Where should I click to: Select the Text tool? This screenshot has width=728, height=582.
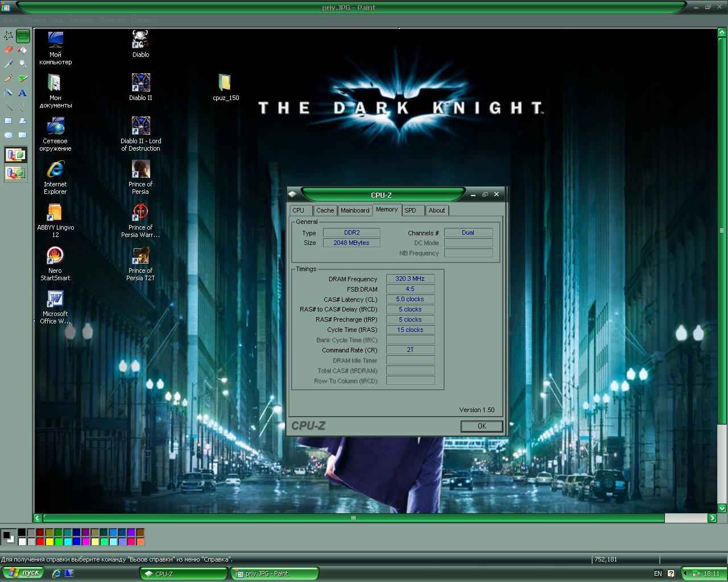point(23,93)
